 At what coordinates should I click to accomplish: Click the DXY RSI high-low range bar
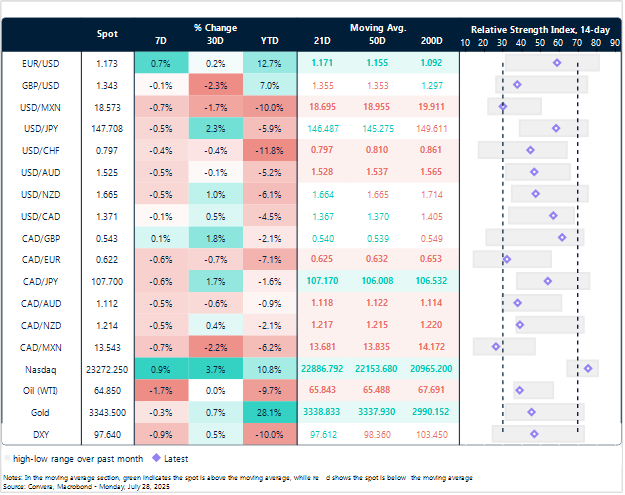click(x=538, y=433)
